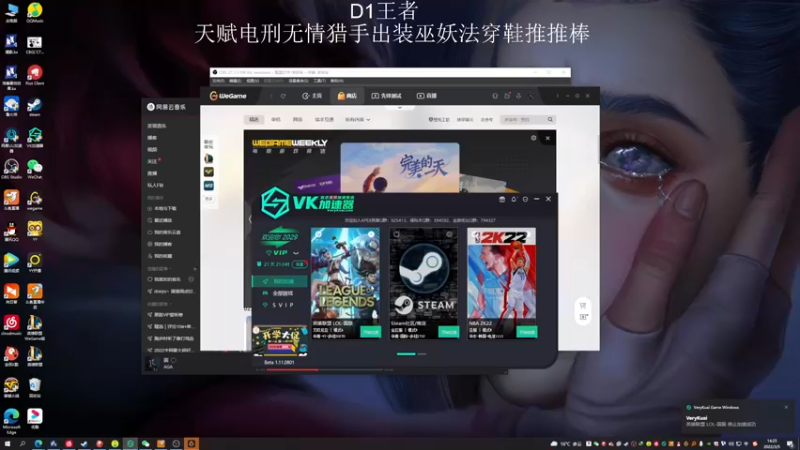The image size is (800, 450).
Task: Go to the second page dot in VK accelerator
Action: (x=422, y=354)
